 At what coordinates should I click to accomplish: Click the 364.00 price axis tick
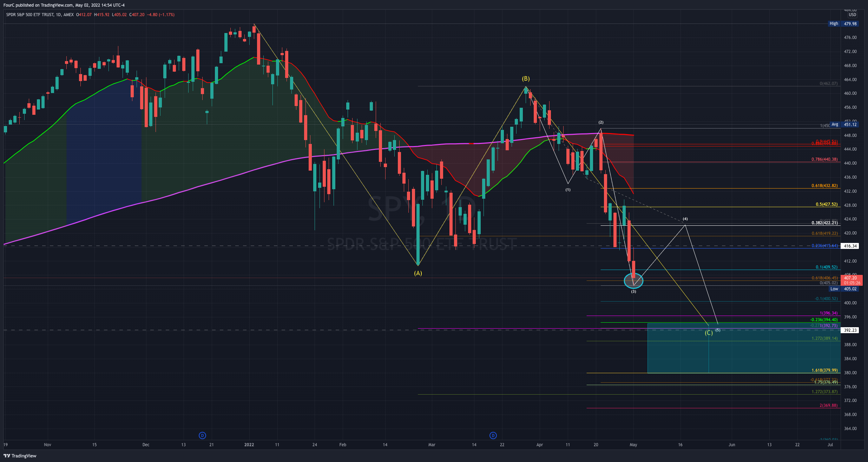850,429
